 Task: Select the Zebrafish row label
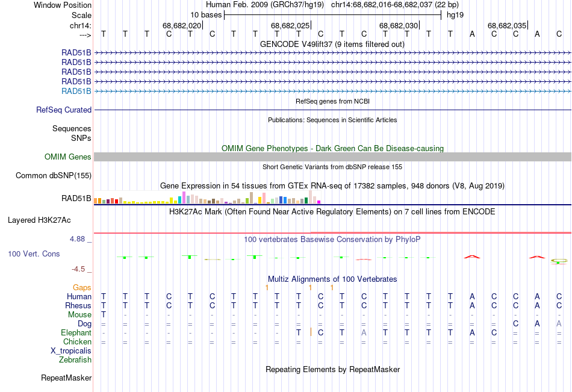75,360
